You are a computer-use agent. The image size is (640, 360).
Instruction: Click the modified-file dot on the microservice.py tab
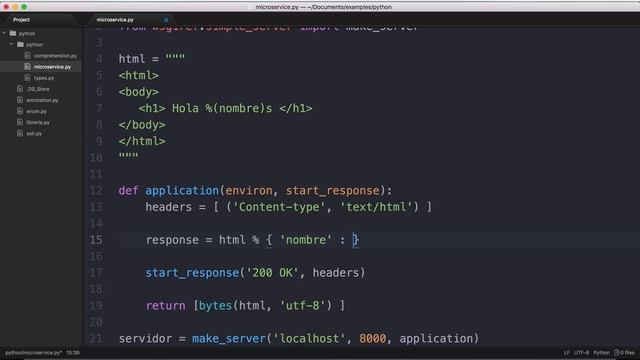[x=166, y=20]
